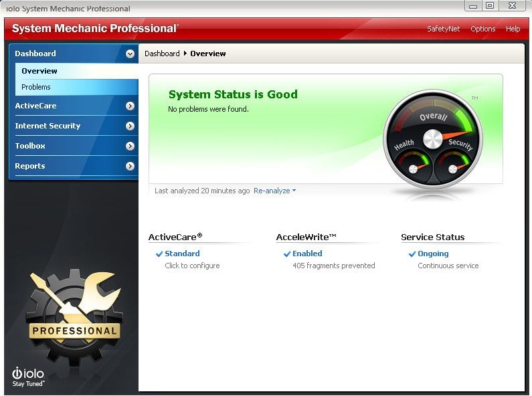Click the iolo Stay Tuned logo
532x396 pixels.
pos(28,377)
